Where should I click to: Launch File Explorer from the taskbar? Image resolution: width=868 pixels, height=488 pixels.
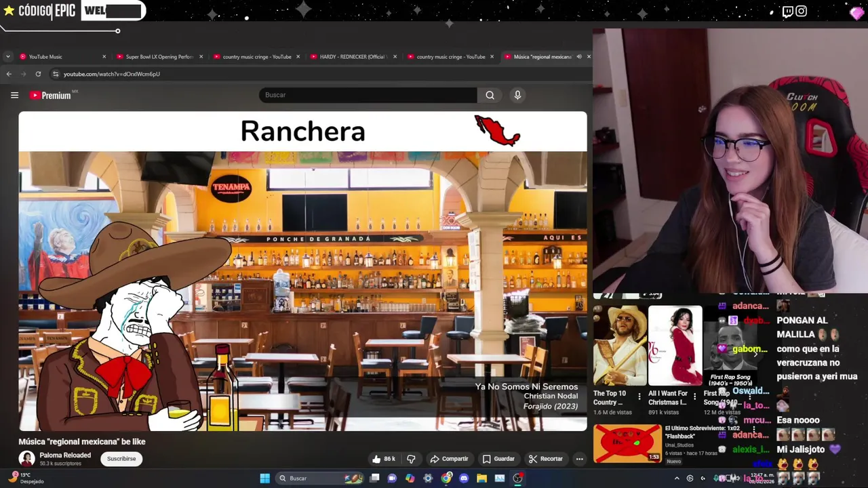tap(481, 479)
